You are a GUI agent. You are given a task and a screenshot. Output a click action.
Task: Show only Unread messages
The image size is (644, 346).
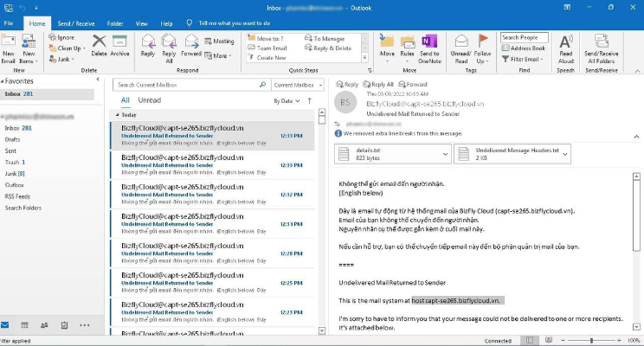[150, 100]
